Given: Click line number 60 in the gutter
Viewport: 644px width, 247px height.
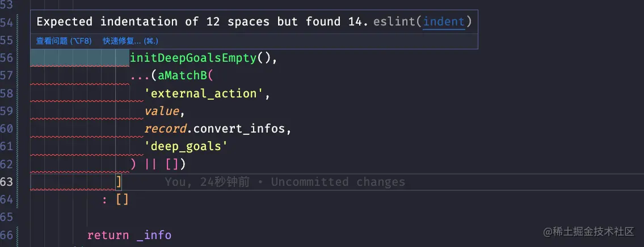Looking at the screenshot, I should (7, 129).
